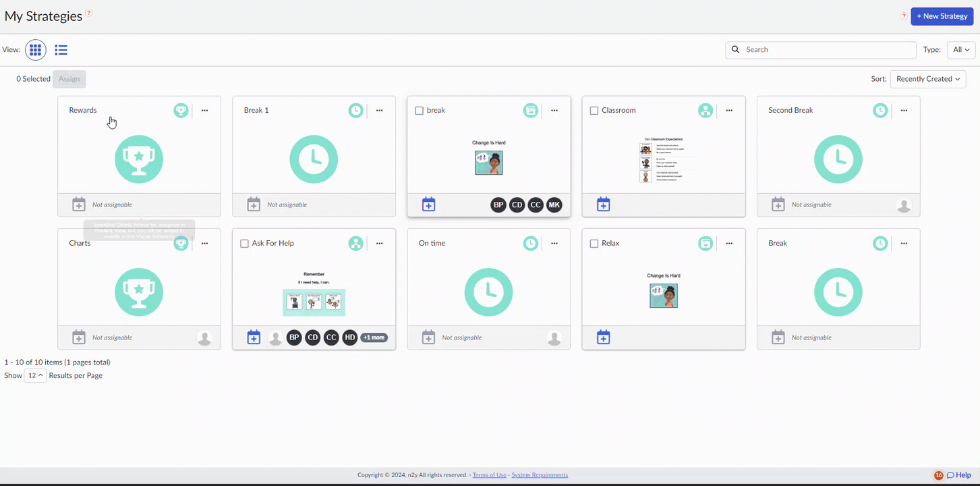Add Classroom card to calendar schedule

[x=604, y=205]
